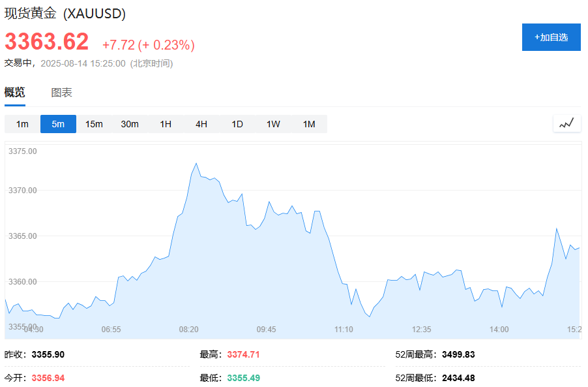The width and height of the screenshot is (588, 387).
Task: Click the 最高 value 3374.71
Action: tap(243, 354)
